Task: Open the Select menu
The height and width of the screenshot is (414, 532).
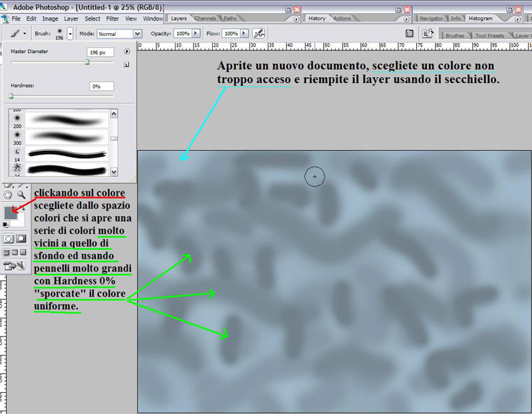Action: click(92, 19)
